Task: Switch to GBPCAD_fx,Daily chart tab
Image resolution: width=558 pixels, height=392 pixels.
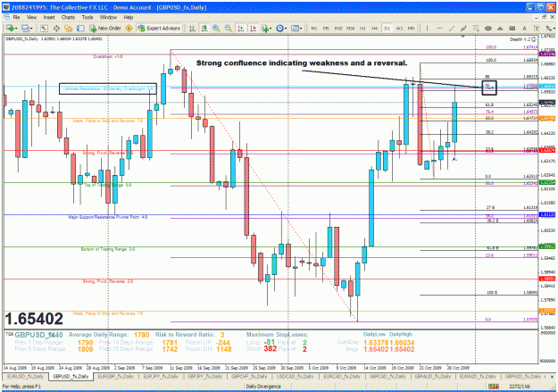Action: click(387, 376)
